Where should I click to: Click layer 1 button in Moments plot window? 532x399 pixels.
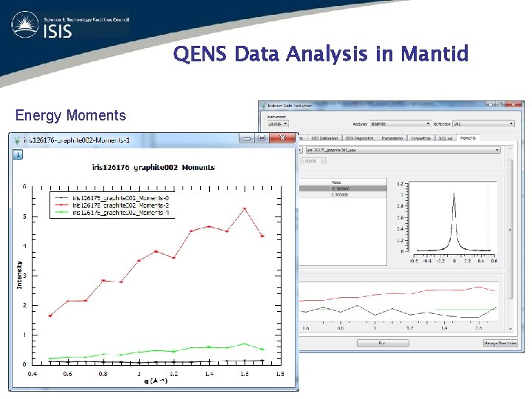click(18, 155)
